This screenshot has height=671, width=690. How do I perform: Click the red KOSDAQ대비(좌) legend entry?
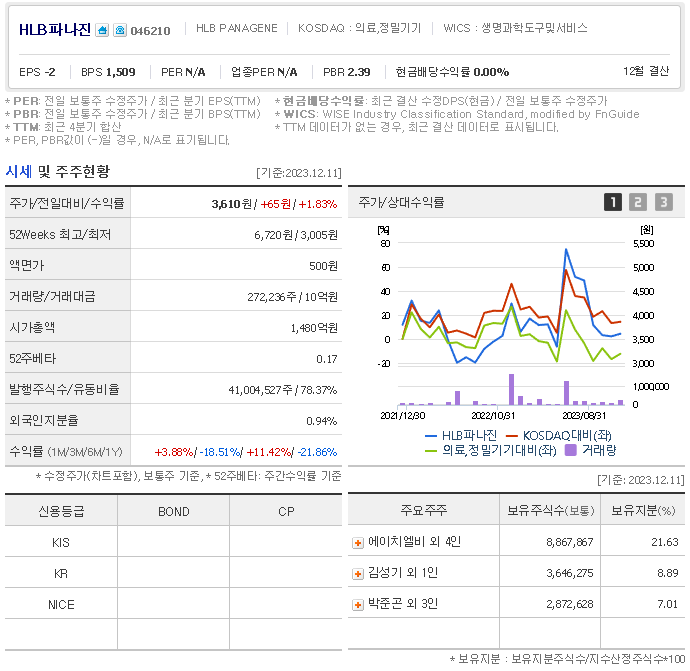click(558, 436)
